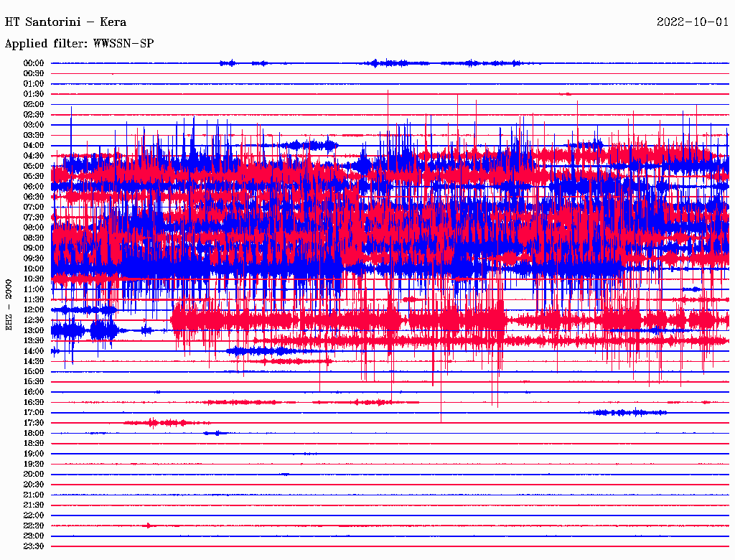This screenshot has height=560, width=735.
Task: Click the 09:30 time label
Action: 34,258
